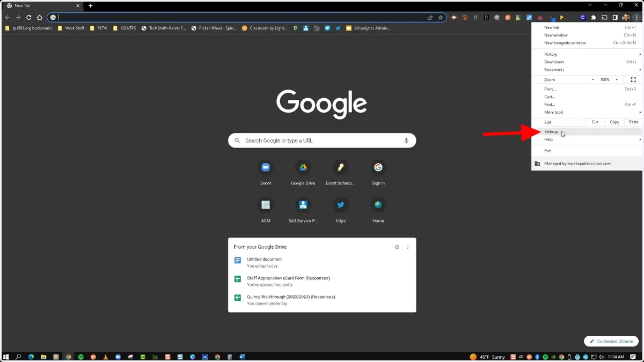Open a New Incognito window
Image resolution: width=644 pixels, height=362 pixels.
[587, 43]
